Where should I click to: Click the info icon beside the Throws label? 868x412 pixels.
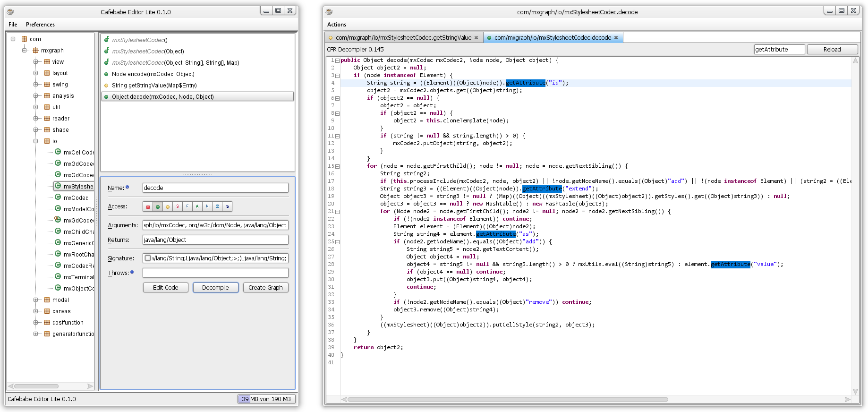pos(132,272)
